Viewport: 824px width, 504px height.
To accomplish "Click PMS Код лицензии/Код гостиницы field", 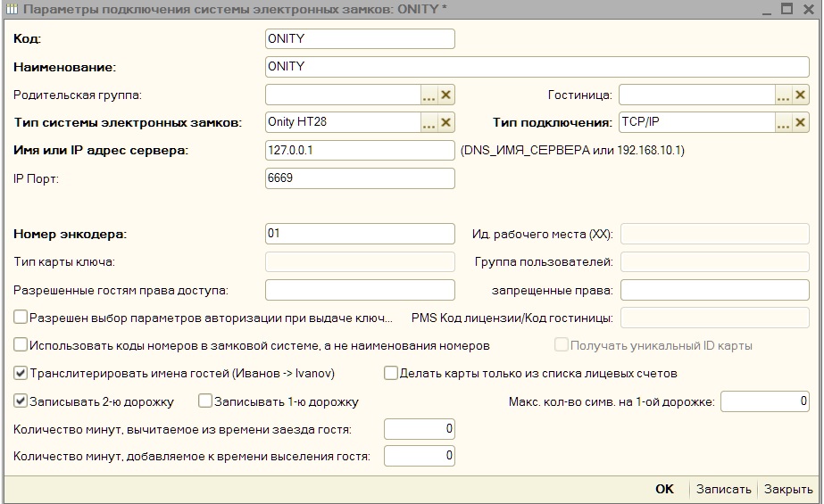I will 715,318.
